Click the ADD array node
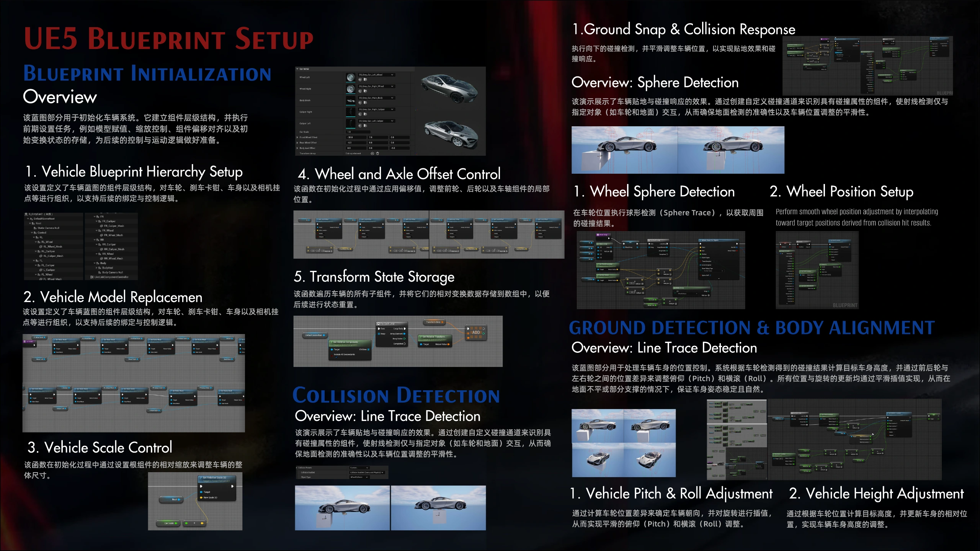Viewport: 980px width, 551px height. [476, 333]
